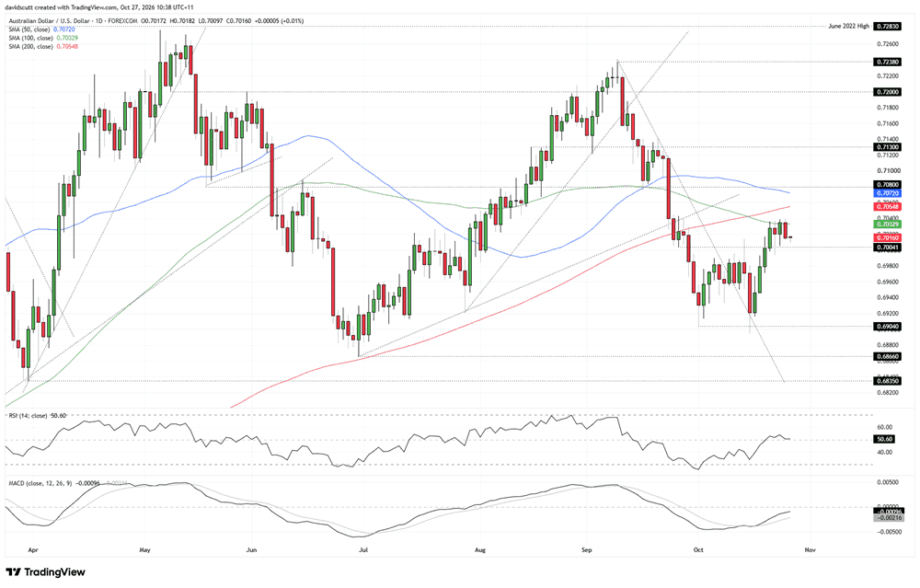Click the 0.69040 support level label

tap(888, 327)
